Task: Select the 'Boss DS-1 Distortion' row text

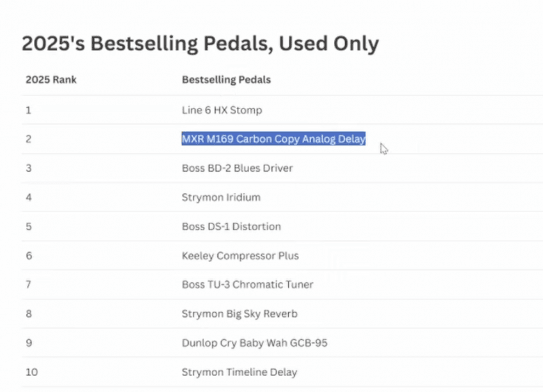Action: [231, 227]
